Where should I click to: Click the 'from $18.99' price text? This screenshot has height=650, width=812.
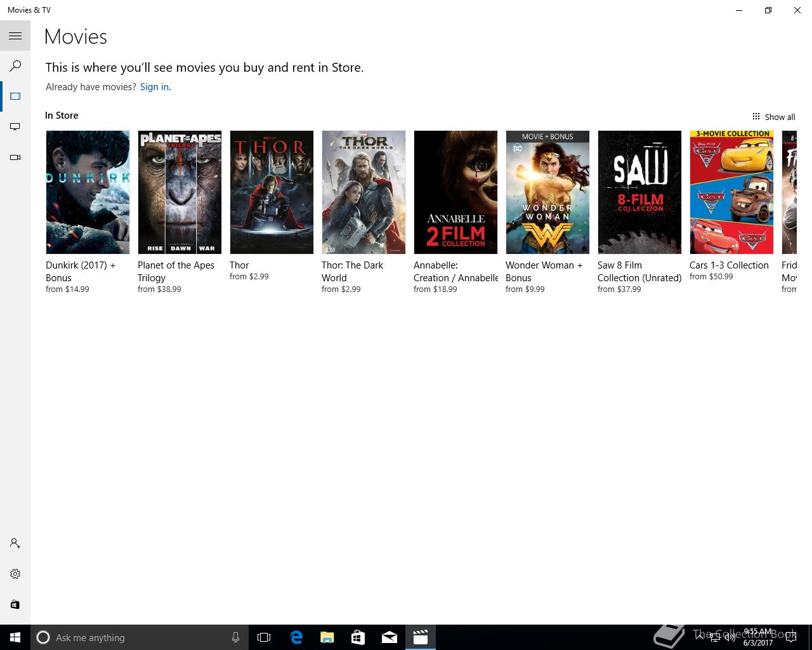[x=435, y=289]
